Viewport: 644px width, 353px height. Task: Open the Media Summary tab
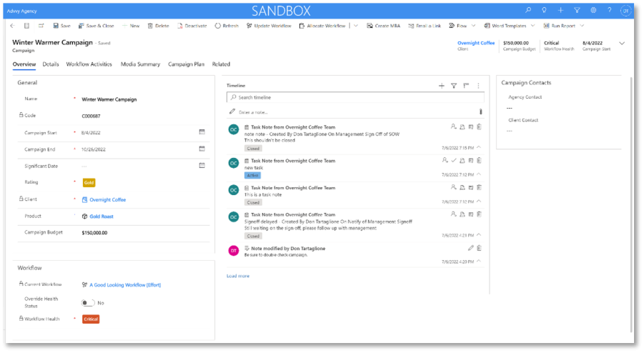[140, 64]
